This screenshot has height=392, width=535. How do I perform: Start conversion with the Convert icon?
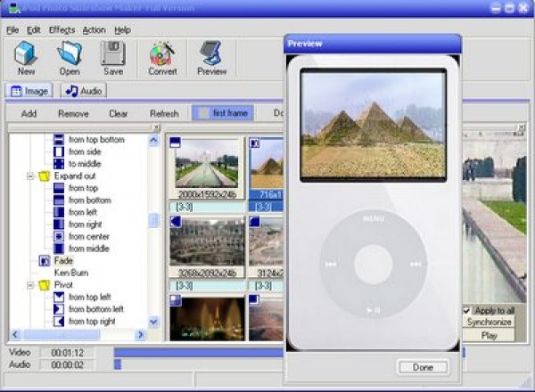click(x=162, y=53)
